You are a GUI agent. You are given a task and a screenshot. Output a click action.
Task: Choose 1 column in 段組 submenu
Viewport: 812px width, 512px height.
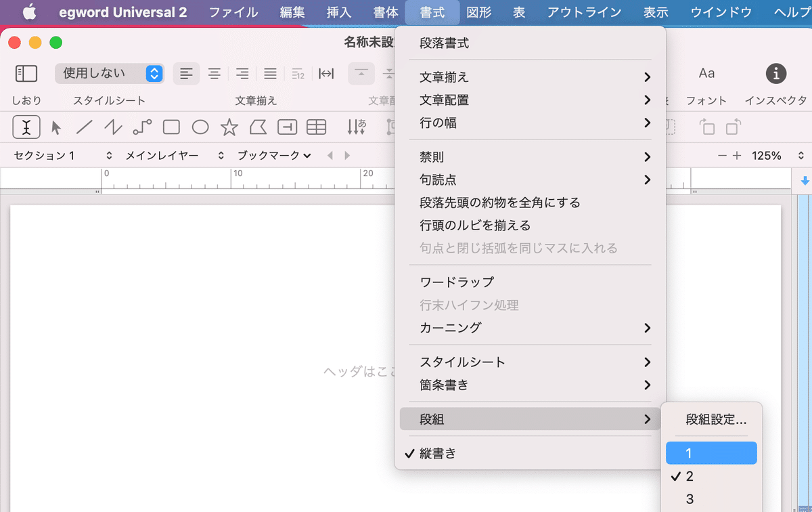[x=711, y=453]
